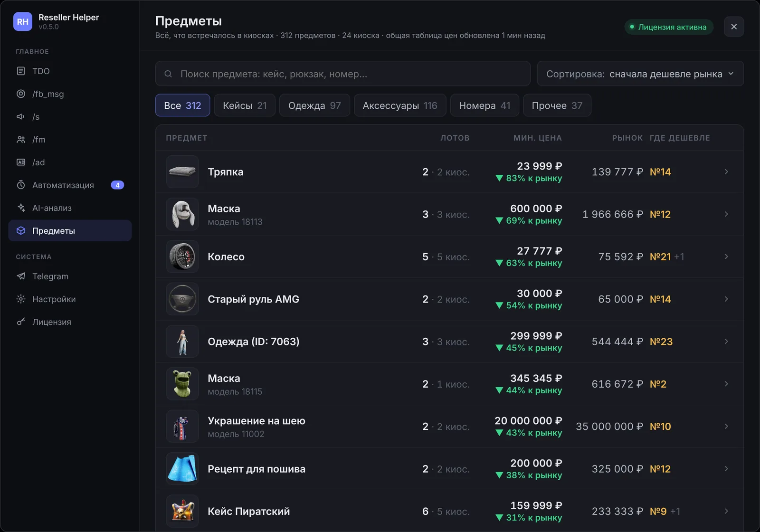
Task: Click the RH app logo
Action: coord(23,21)
